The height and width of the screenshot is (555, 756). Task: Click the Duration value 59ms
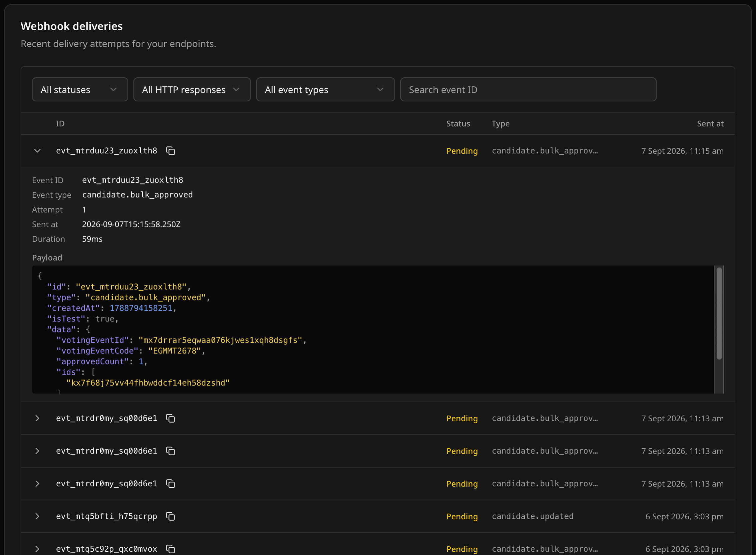tap(92, 239)
